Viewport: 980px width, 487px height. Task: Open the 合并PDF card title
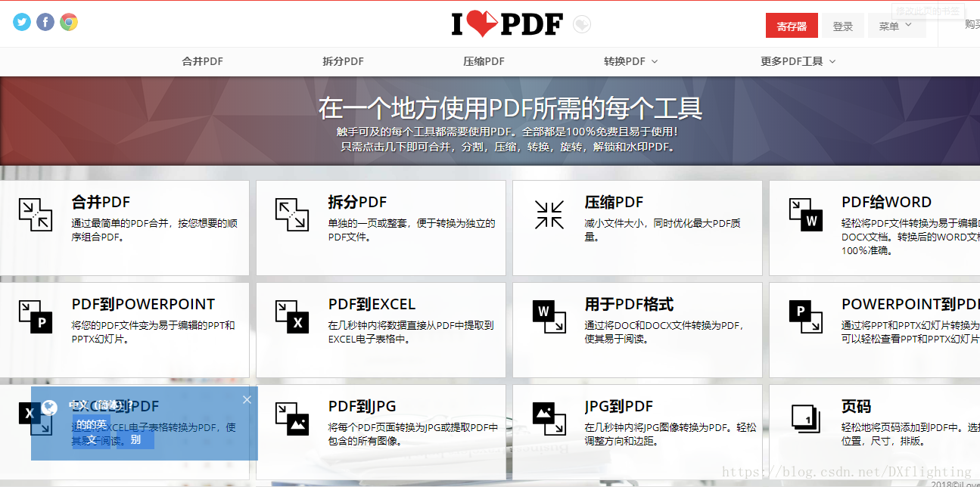pos(101,202)
